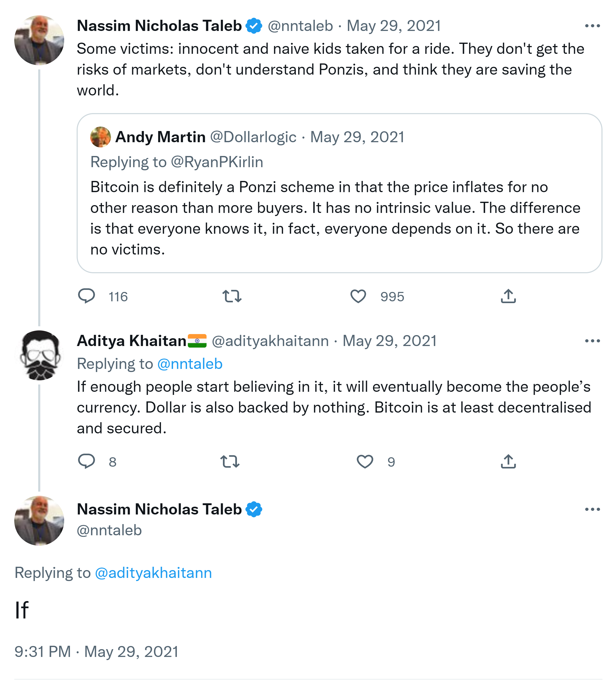
Task: Like Taleb's tweet with 995 likes
Action: tap(358, 296)
